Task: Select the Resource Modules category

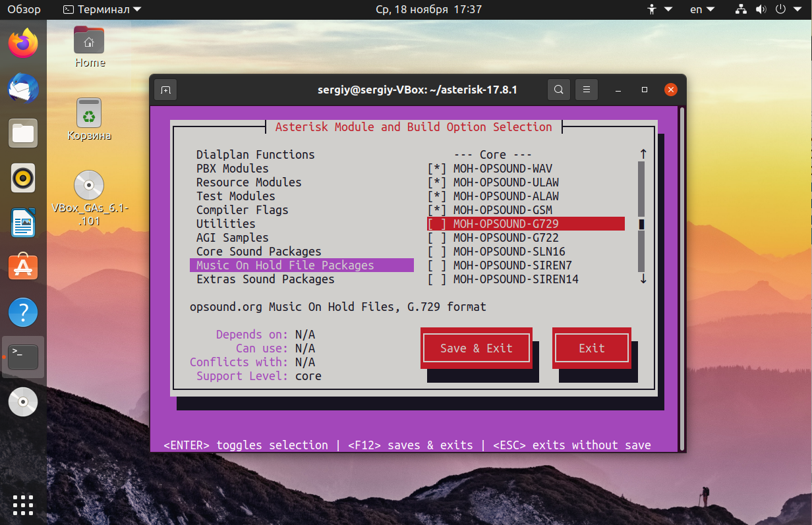Action: point(249,182)
